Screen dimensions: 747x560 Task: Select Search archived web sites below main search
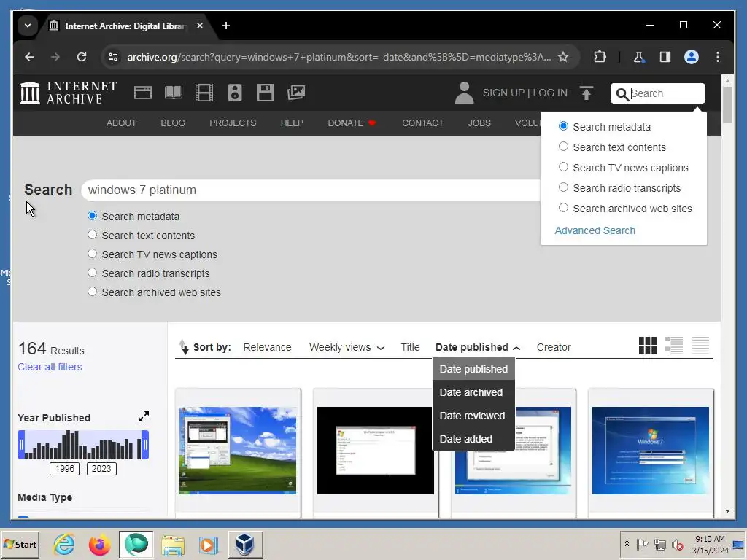93,292
